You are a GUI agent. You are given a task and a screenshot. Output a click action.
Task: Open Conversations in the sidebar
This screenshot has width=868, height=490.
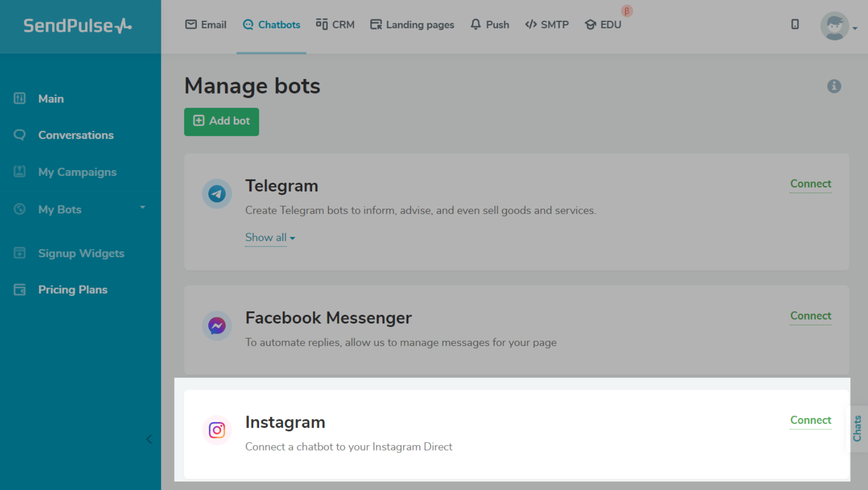click(76, 135)
